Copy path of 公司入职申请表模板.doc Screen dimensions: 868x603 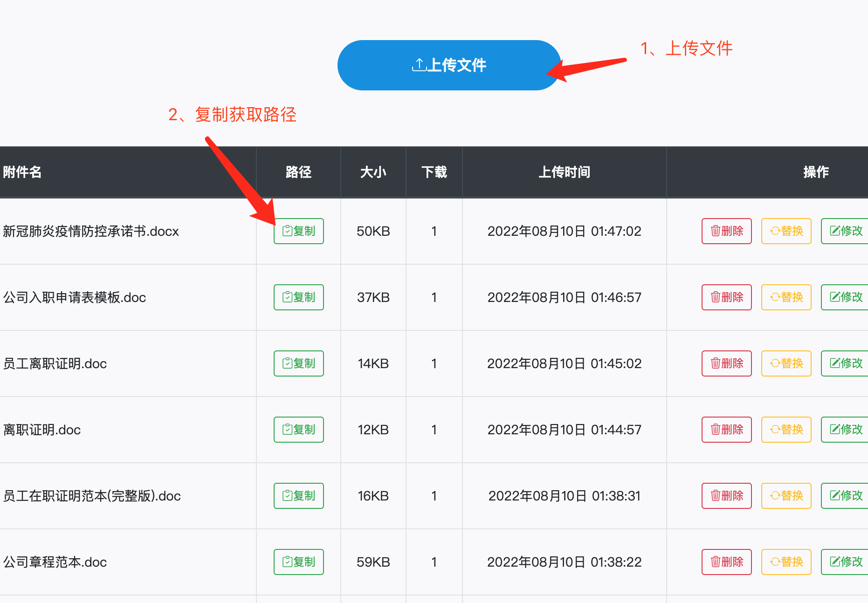click(298, 297)
